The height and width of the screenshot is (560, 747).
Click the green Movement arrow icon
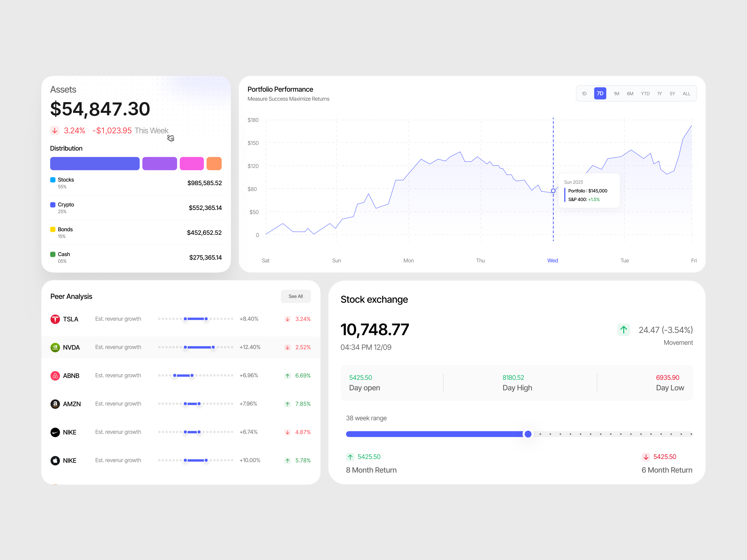[624, 330]
